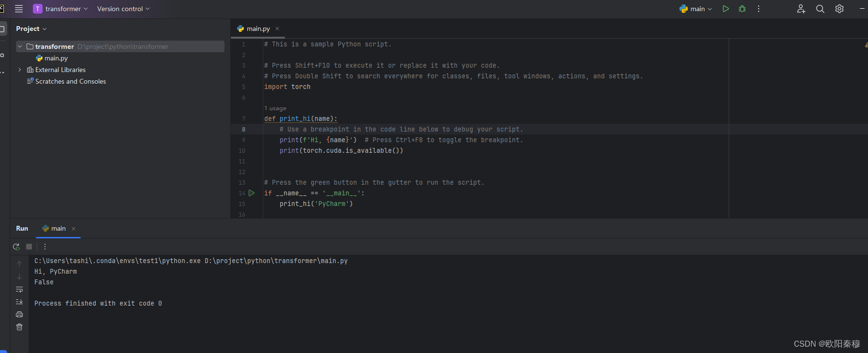The width and height of the screenshot is (868, 353).
Task: Select the Run tool window title
Action: [22, 228]
